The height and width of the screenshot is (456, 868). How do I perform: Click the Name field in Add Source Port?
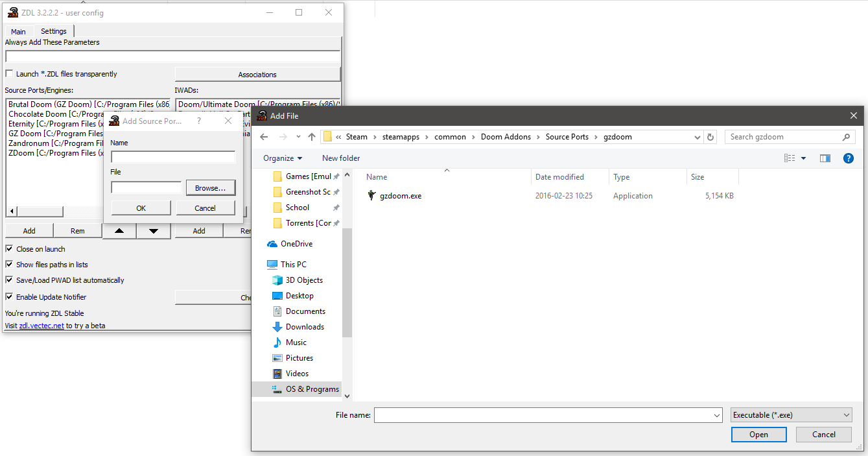pos(173,157)
